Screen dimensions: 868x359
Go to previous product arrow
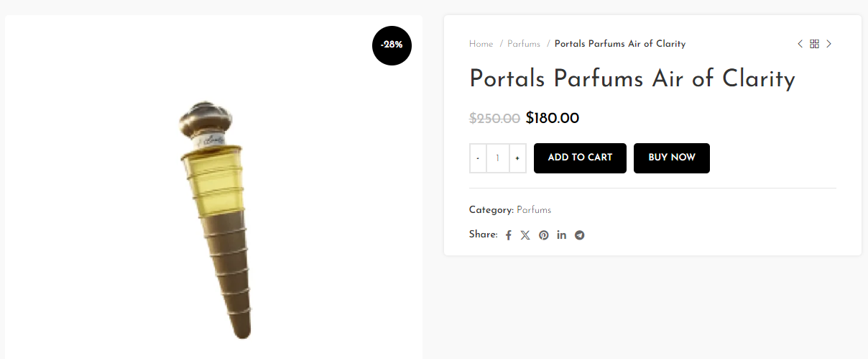point(800,44)
